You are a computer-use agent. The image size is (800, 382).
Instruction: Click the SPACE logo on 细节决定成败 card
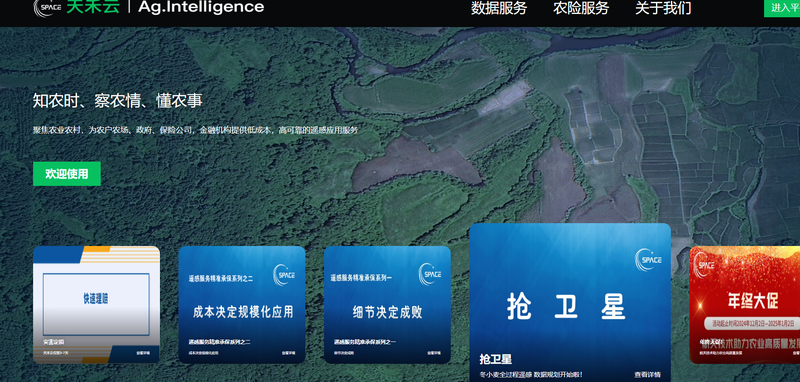click(x=430, y=274)
